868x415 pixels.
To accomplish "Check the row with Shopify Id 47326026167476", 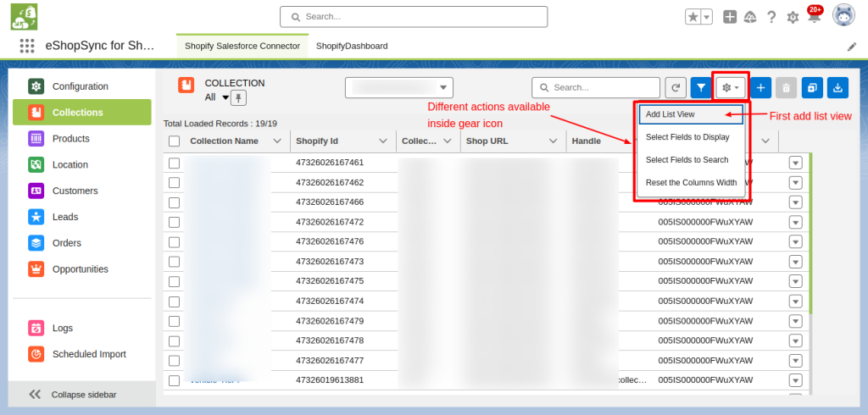I will [175, 242].
